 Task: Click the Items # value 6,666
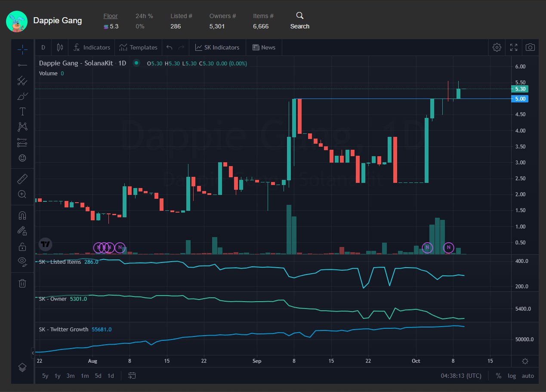[261, 26]
